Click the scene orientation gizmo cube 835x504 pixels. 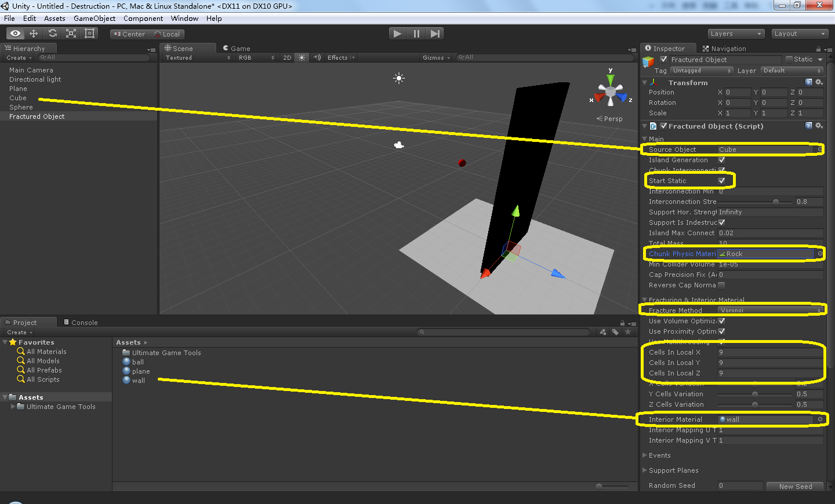tap(611, 92)
